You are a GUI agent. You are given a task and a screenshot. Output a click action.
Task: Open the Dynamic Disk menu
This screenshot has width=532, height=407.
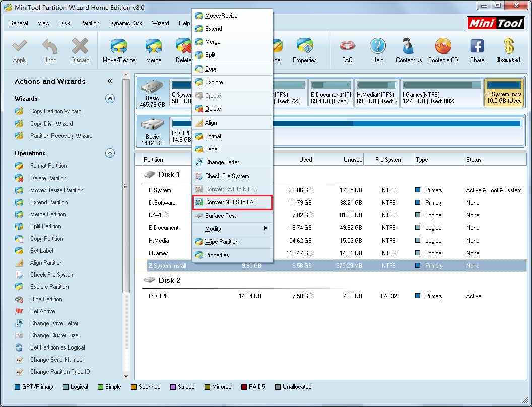(125, 23)
